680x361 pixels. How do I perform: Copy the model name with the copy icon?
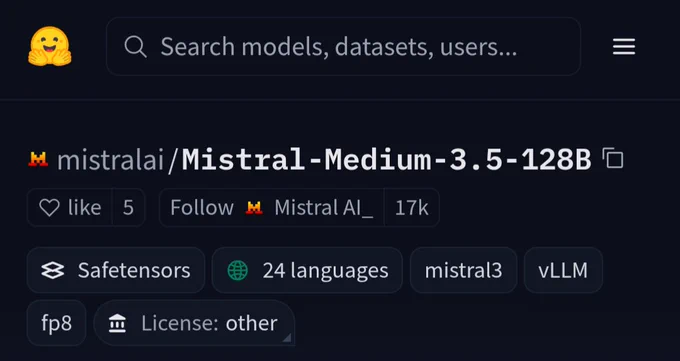pyautogui.click(x=613, y=158)
